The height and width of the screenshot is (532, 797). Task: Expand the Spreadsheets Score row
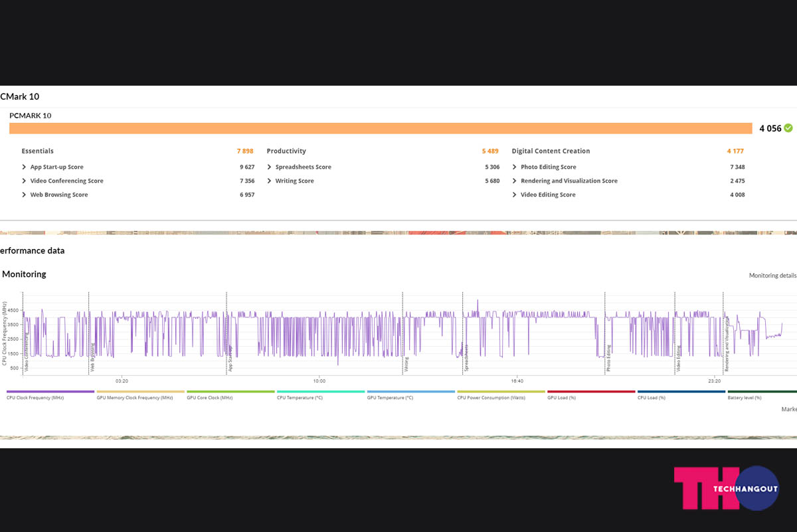(270, 167)
